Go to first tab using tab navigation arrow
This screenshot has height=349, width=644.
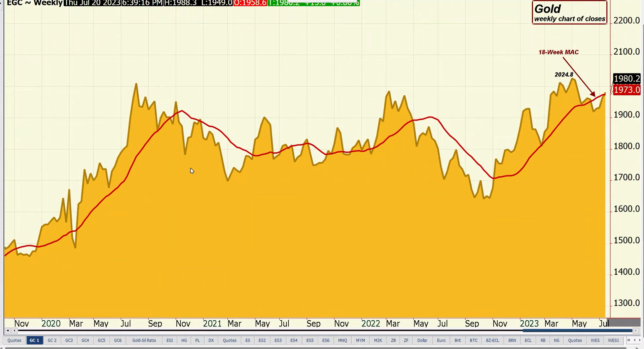pyautogui.click(x=629, y=340)
